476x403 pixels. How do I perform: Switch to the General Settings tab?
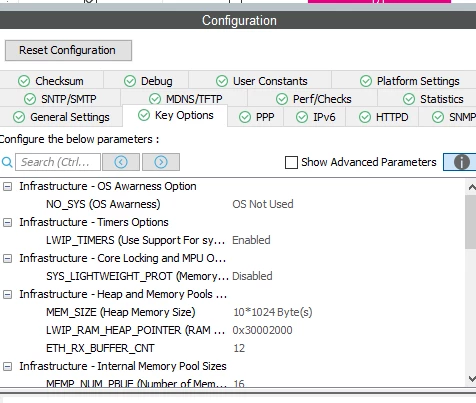pyautogui.click(x=61, y=117)
